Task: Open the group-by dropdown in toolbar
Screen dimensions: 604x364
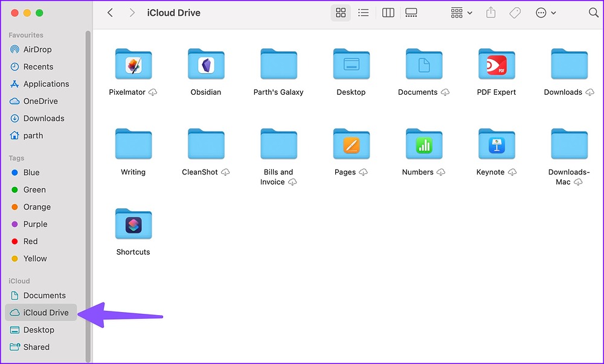Action: coord(461,13)
